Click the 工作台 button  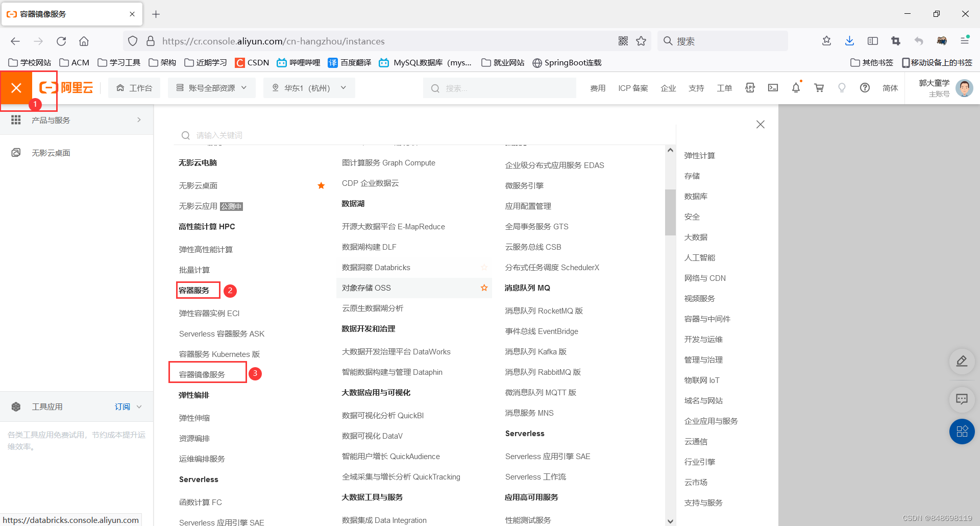(x=134, y=87)
